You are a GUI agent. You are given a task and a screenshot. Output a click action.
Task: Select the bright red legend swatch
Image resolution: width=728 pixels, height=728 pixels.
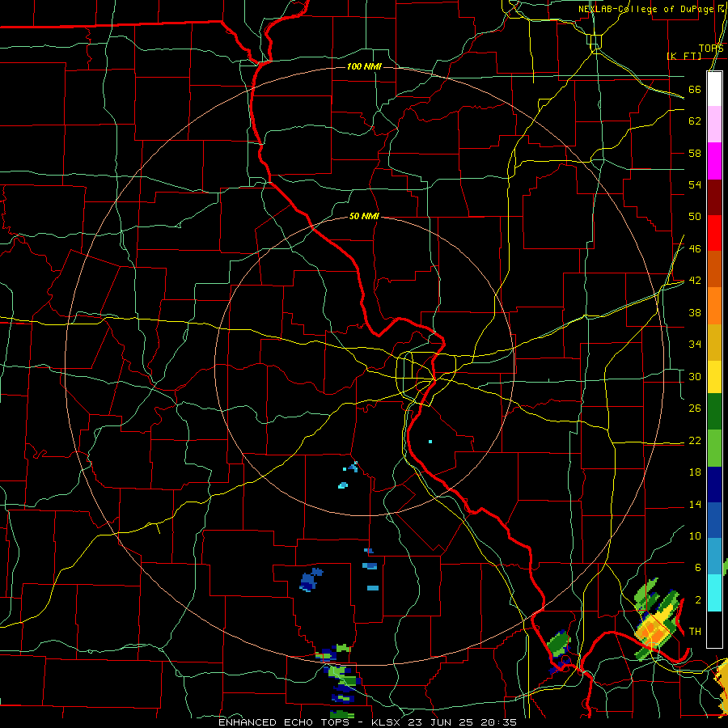(x=714, y=233)
